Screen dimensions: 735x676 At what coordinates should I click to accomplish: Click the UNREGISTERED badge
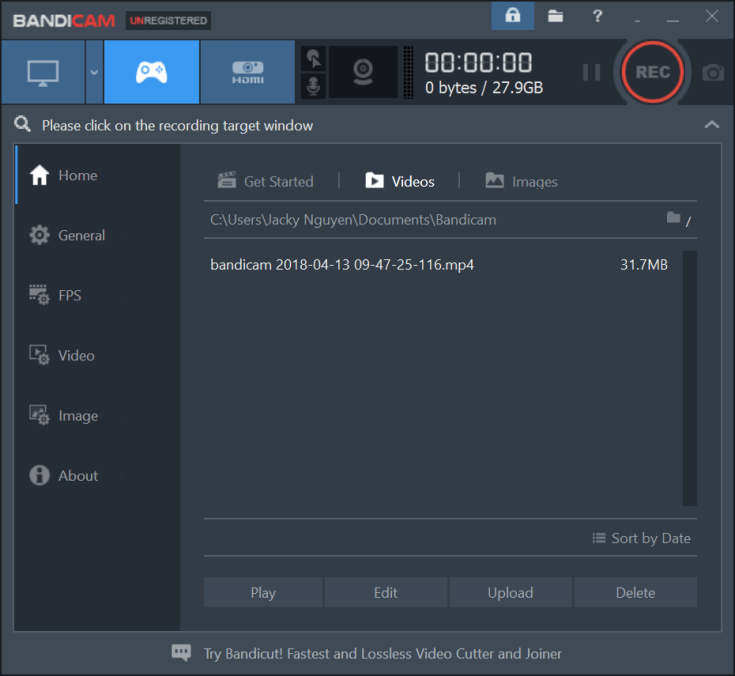coord(168,21)
